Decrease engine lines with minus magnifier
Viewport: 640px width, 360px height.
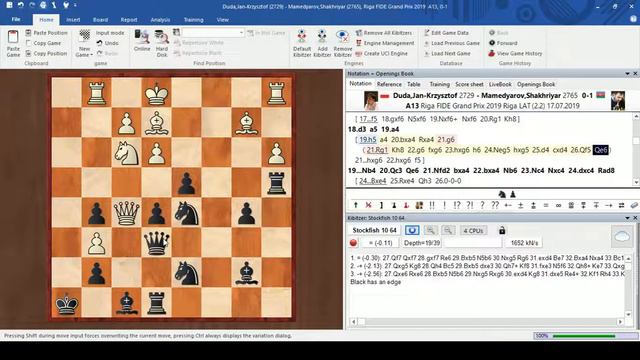pos(448,230)
